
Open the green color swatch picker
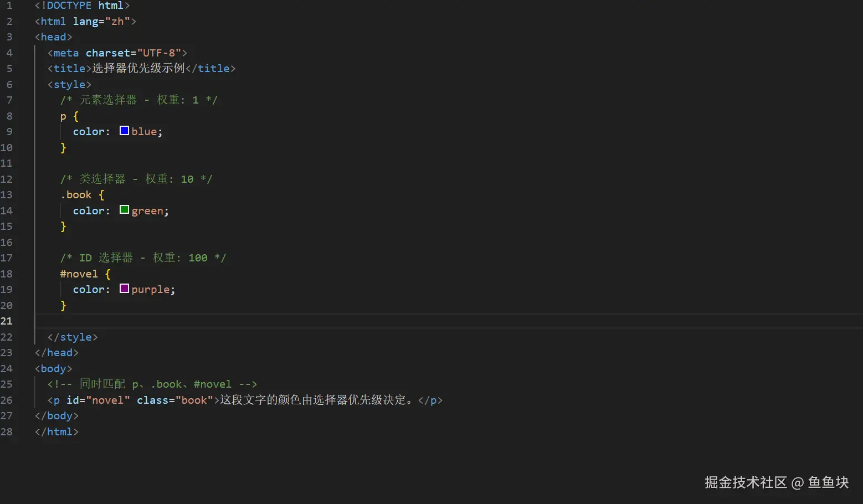[124, 210]
